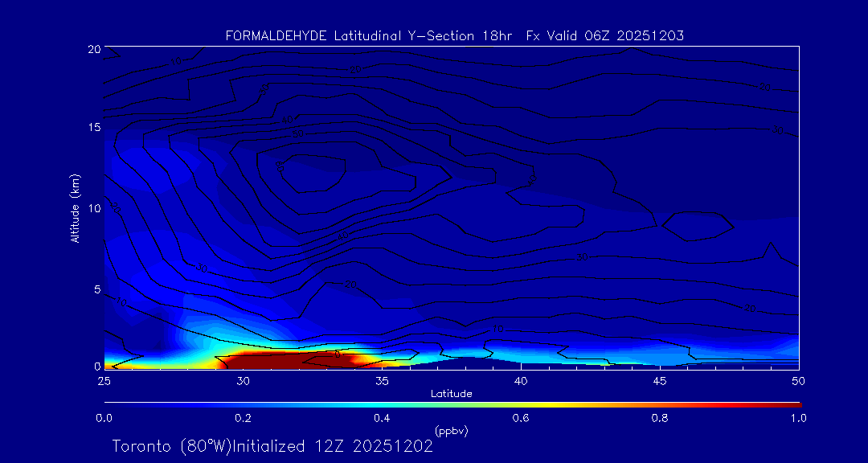Click the altitude tick label 20
The image size is (868, 463).
point(92,49)
